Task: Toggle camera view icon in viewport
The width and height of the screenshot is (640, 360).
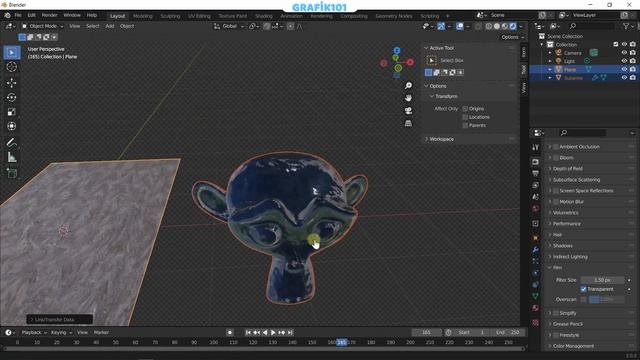Action: (x=408, y=111)
